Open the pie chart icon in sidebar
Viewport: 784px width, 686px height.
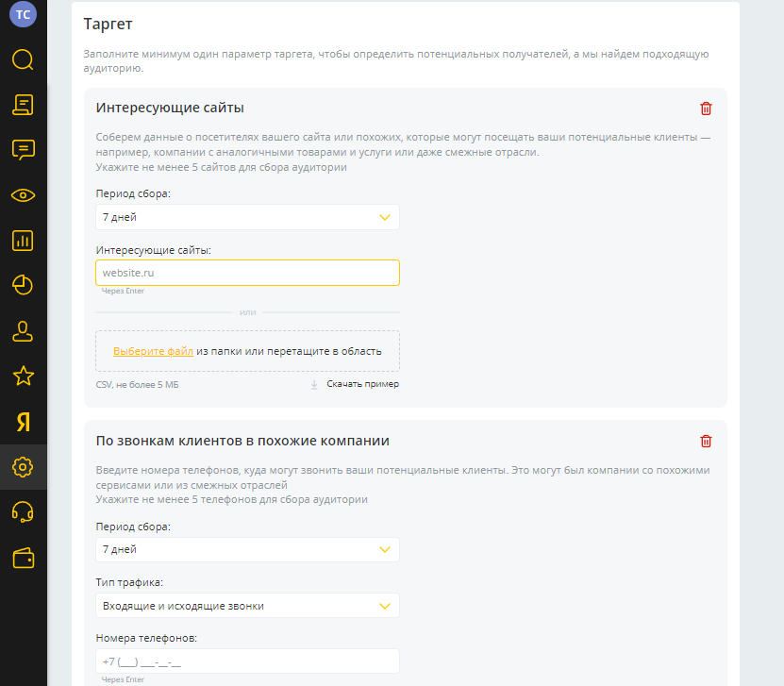click(x=23, y=286)
